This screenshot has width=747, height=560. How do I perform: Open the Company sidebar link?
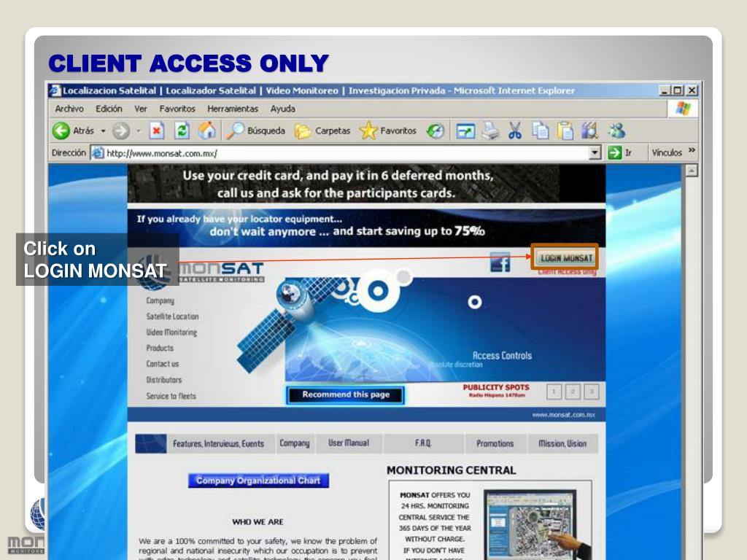pos(160,300)
